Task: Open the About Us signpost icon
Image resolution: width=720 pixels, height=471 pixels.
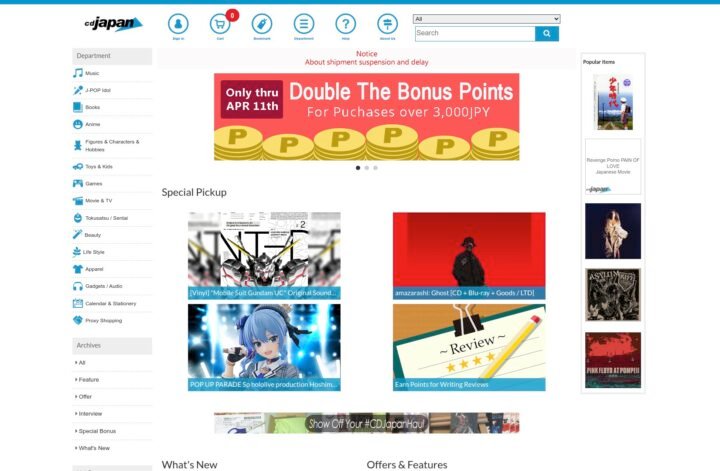Action: [x=387, y=24]
